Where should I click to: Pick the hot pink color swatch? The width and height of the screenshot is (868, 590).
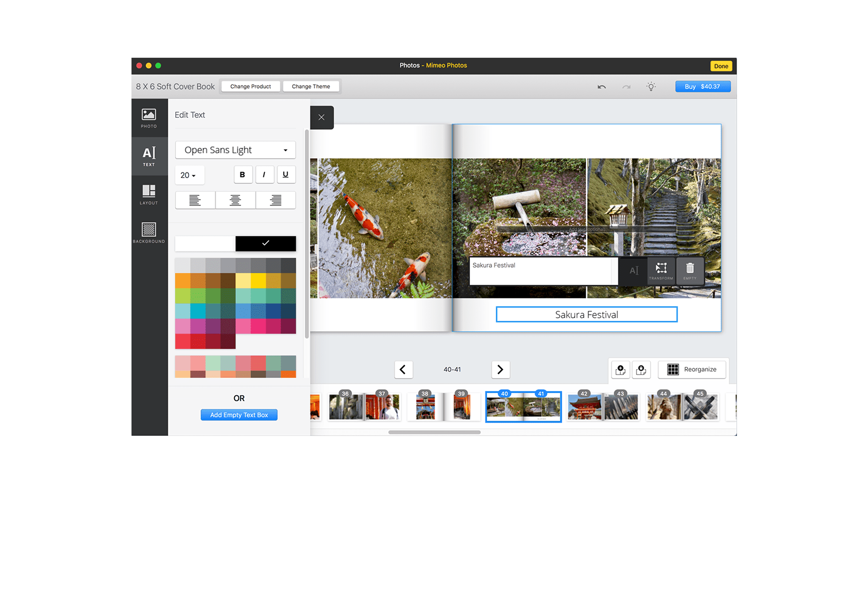258,326
